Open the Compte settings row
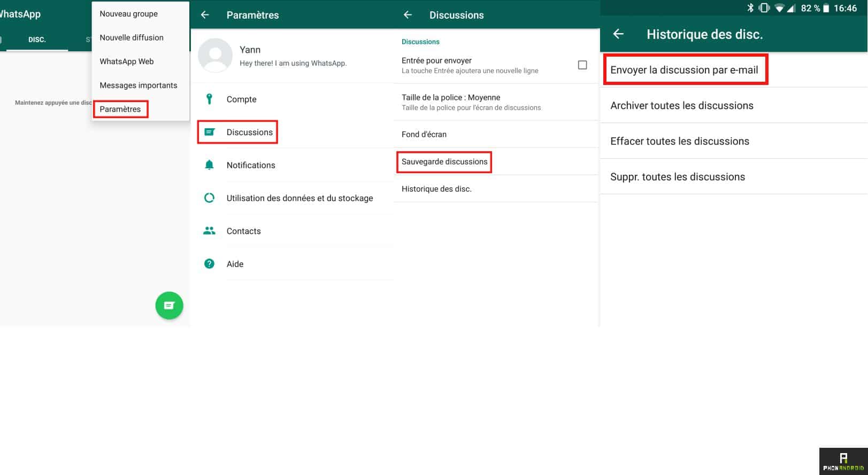This screenshot has width=868, height=475. point(292,99)
